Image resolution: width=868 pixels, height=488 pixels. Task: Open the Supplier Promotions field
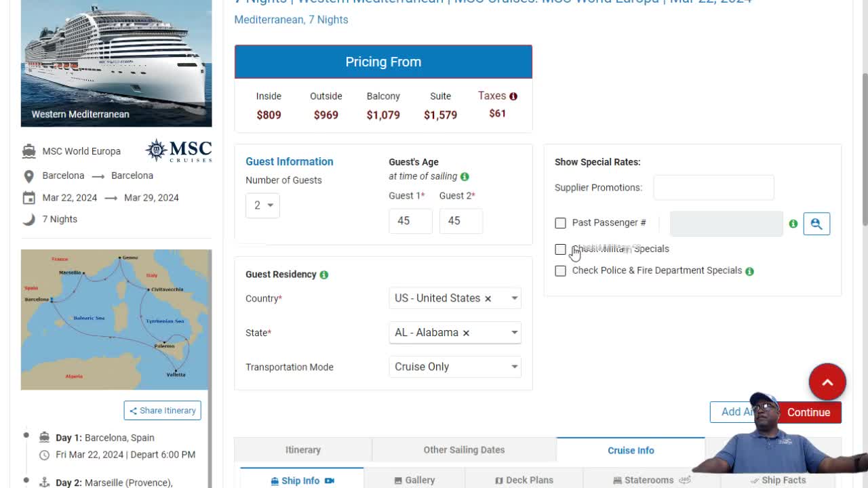click(713, 188)
